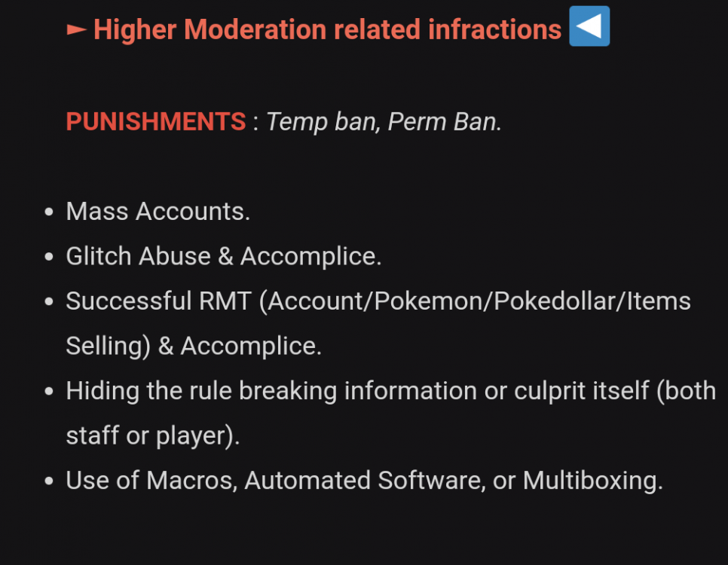Click the "Glitch Abuse & Accomplice." item
The image size is (728, 565).
[223, 256]
